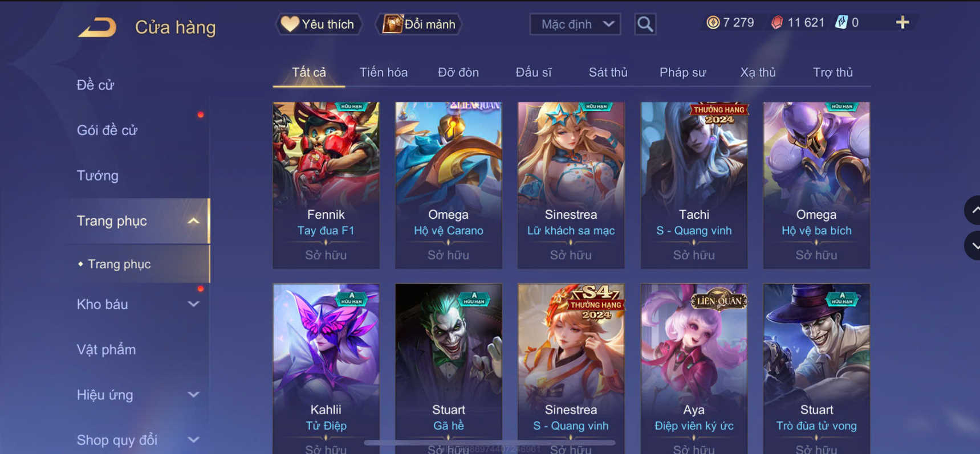Image resolution: width=980 pixels, height=454 pixels.
Task: Expand the Hiệu ứng sidebar section
Action: pyautogui.click(x=193, y=395)
